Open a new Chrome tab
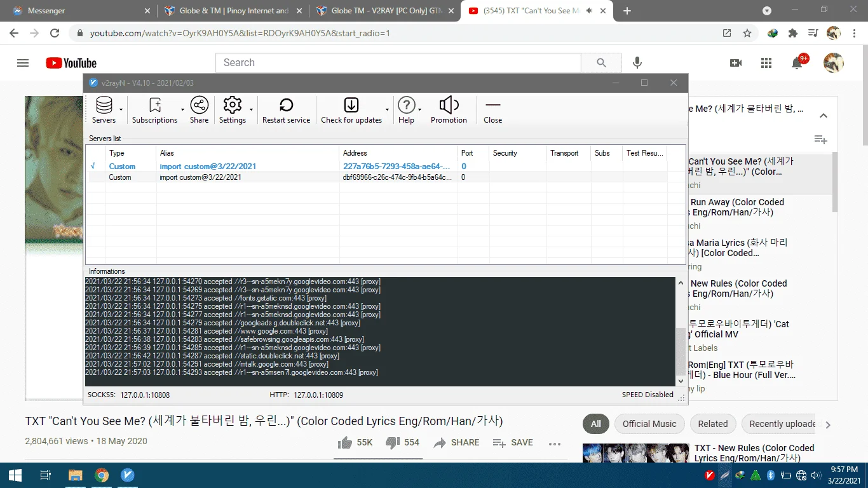This screenshot has height=488, width=868. click(x=627, y=11)
